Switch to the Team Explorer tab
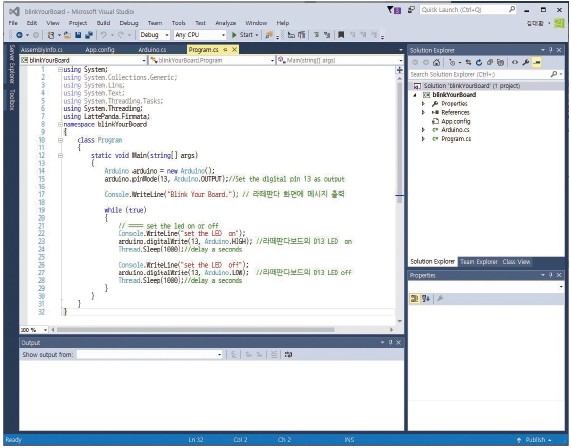This screenshot has width=571, height=448. click(x=479, y=262)
